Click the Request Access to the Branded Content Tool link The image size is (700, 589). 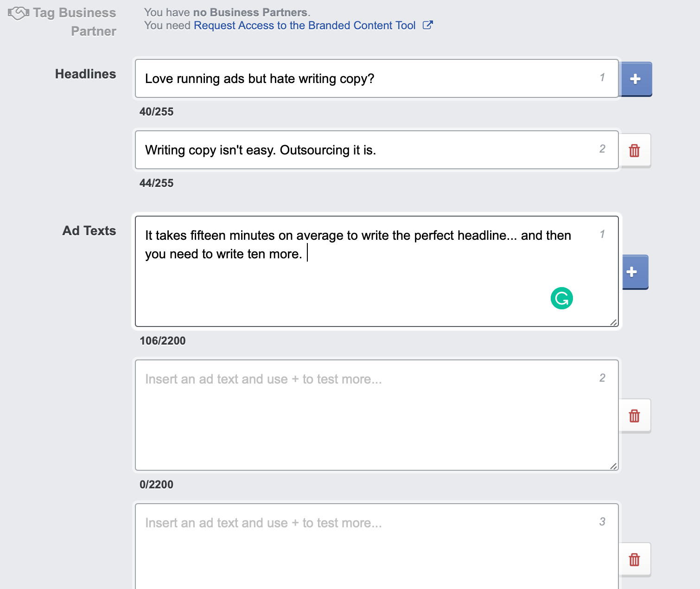(x=304, y=25)
